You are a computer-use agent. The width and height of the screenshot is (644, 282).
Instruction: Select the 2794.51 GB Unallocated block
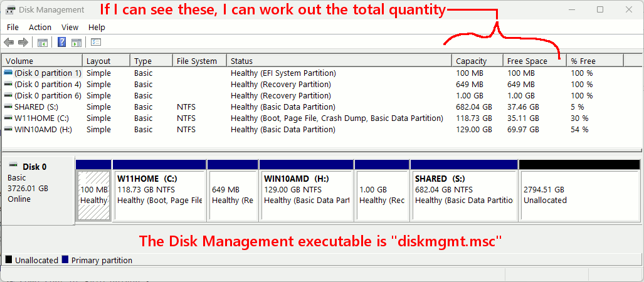tap(579, 196)
